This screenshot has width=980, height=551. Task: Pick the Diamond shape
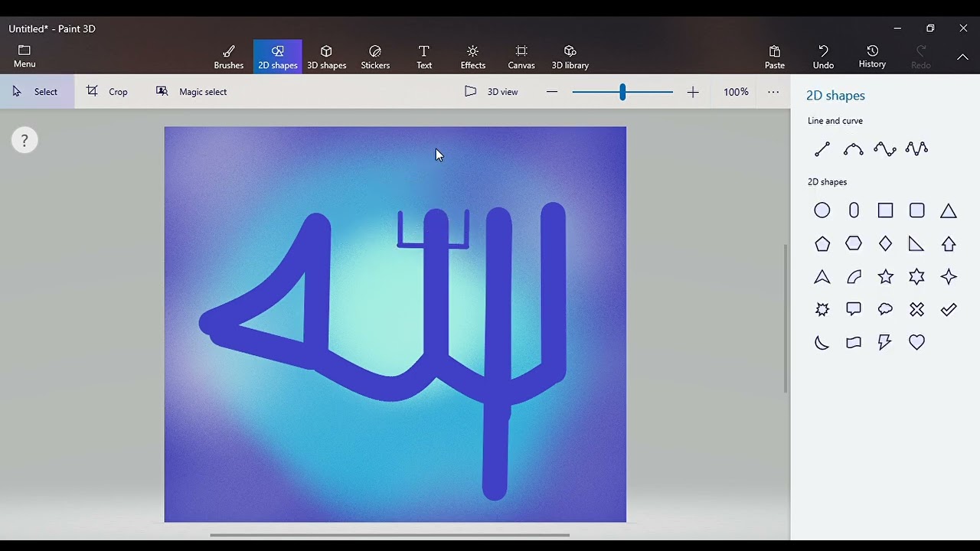click(885, 243)
